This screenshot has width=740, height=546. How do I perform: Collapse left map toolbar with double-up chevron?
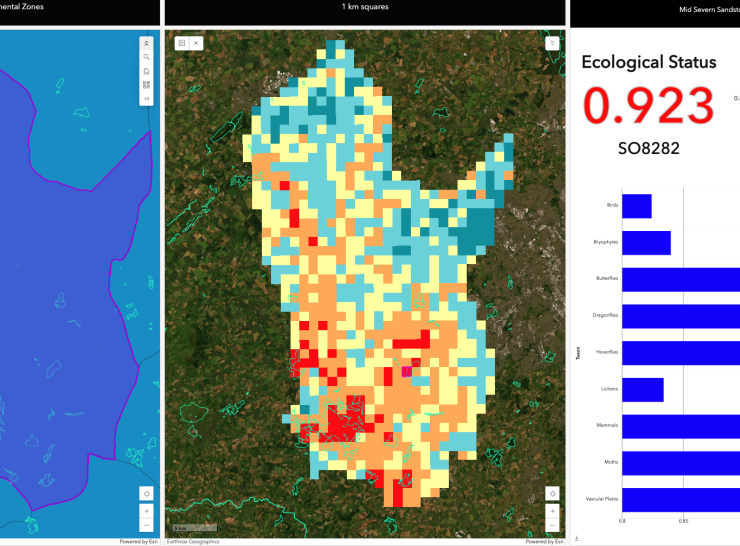(x=147, y=43)
